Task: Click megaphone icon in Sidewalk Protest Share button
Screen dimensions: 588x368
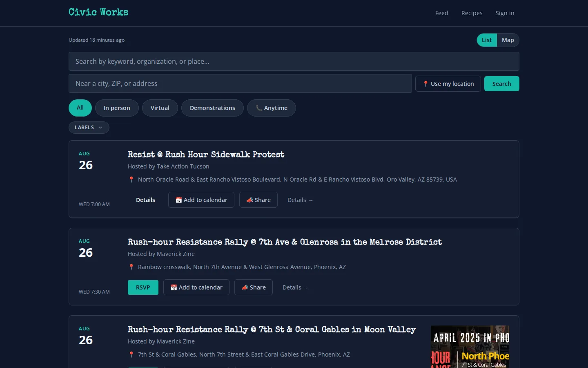Action: pos(249,200)
